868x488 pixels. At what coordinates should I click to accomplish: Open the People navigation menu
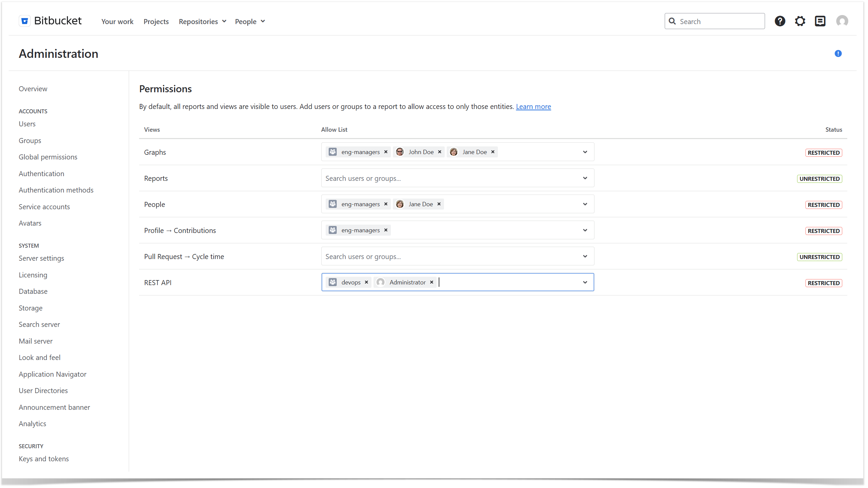point(250,21)
